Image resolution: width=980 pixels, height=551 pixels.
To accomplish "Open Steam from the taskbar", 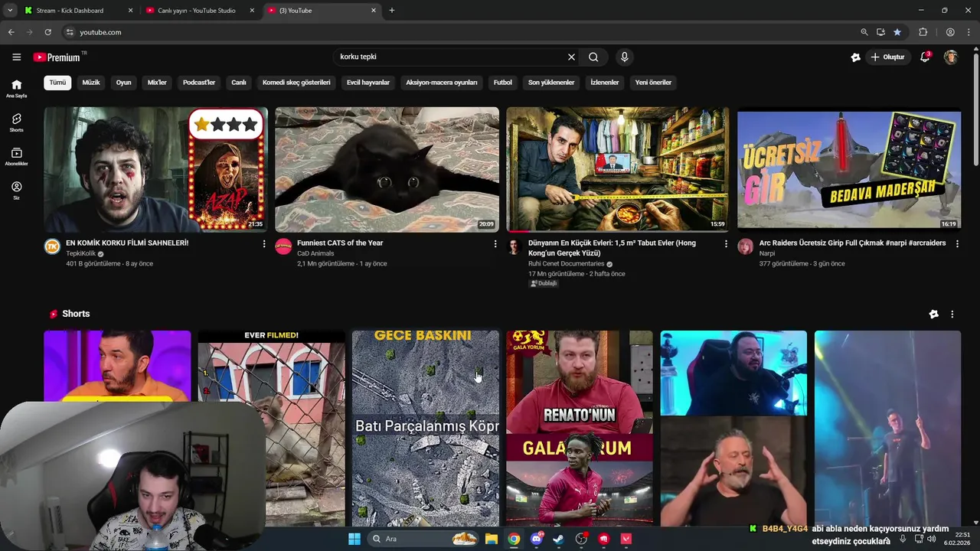I will tap(559, 539).
